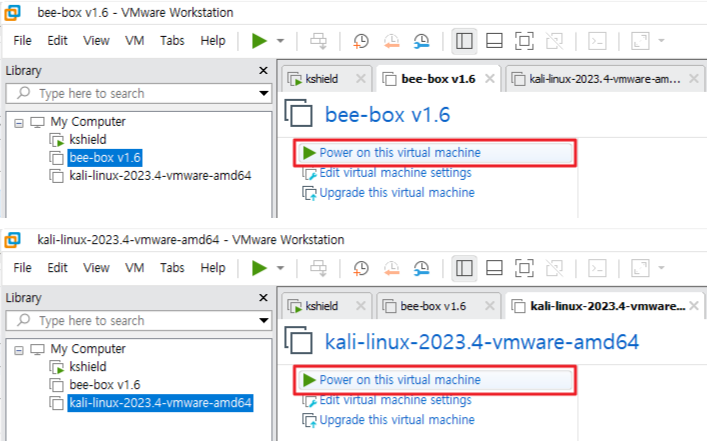Screen dimensions: 712x441
Task: Select bee-box v1.6 in bee-box window library tree
Action: tap(105, 158)
